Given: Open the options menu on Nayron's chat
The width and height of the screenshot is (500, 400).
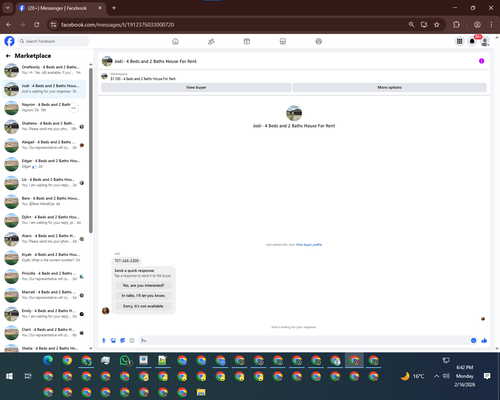Looking at the screenshot, I should (74, 108).
